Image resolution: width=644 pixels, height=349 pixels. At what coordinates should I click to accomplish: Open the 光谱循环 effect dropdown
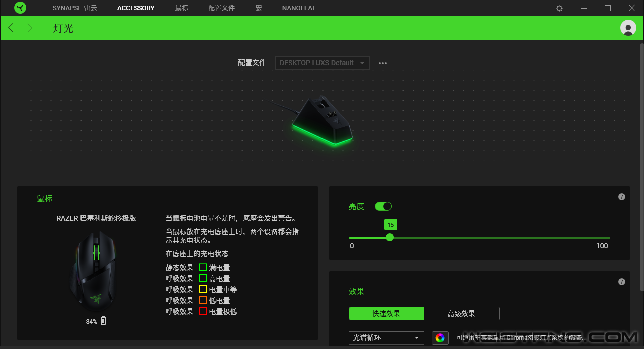[386, 338]
